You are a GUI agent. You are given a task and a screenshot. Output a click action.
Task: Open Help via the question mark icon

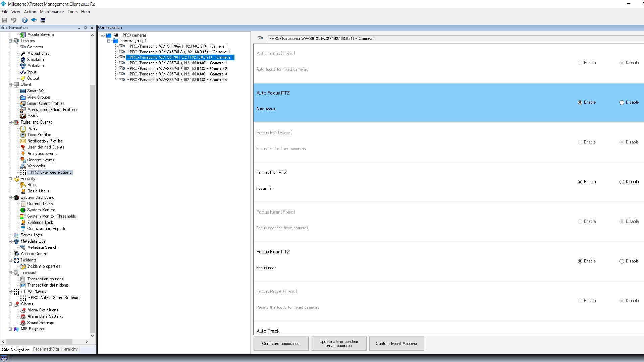(25, 20)
